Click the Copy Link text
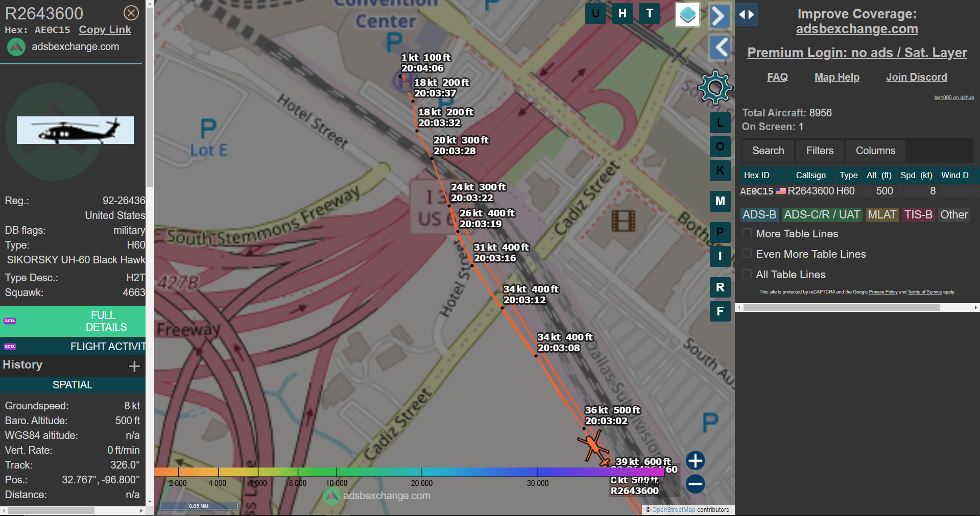 click(105, 30)
